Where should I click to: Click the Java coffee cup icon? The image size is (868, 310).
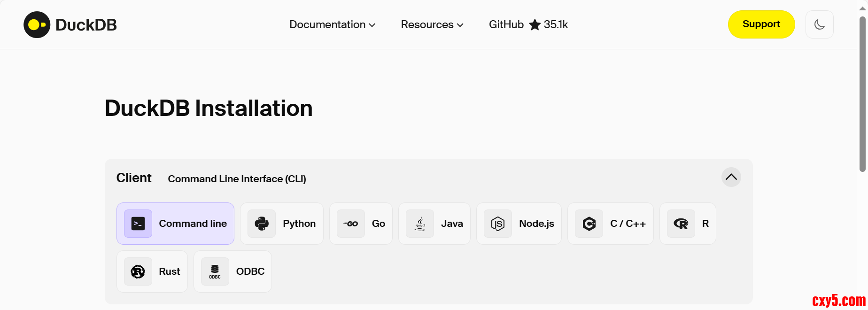[420, 224]
